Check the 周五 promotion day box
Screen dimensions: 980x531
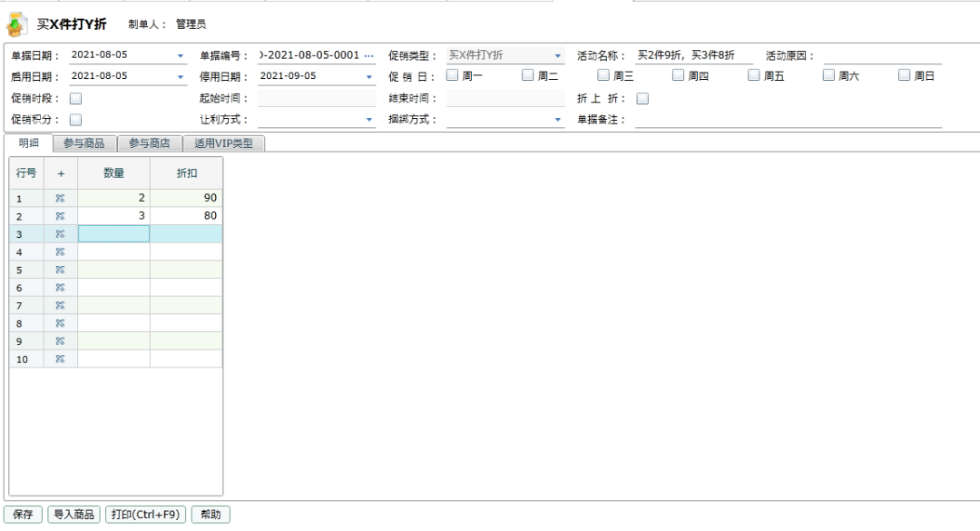[x=754, y=75]
